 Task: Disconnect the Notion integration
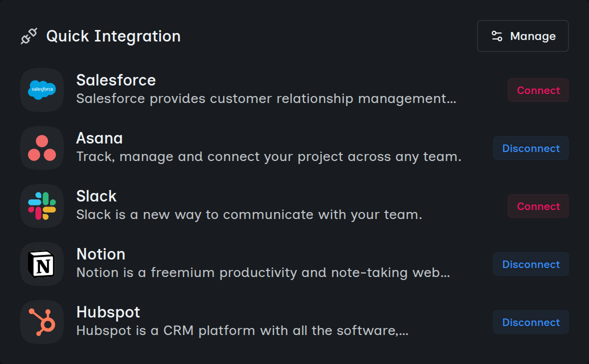click(x=530, y=264)
